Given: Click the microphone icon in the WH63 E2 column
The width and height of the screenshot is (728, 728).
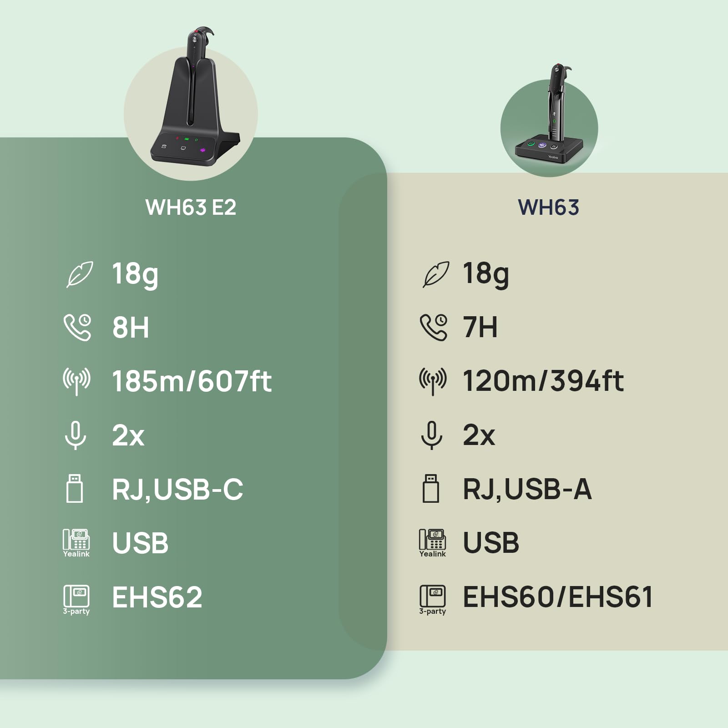Looking at the screenshot, I should point(76,435).
